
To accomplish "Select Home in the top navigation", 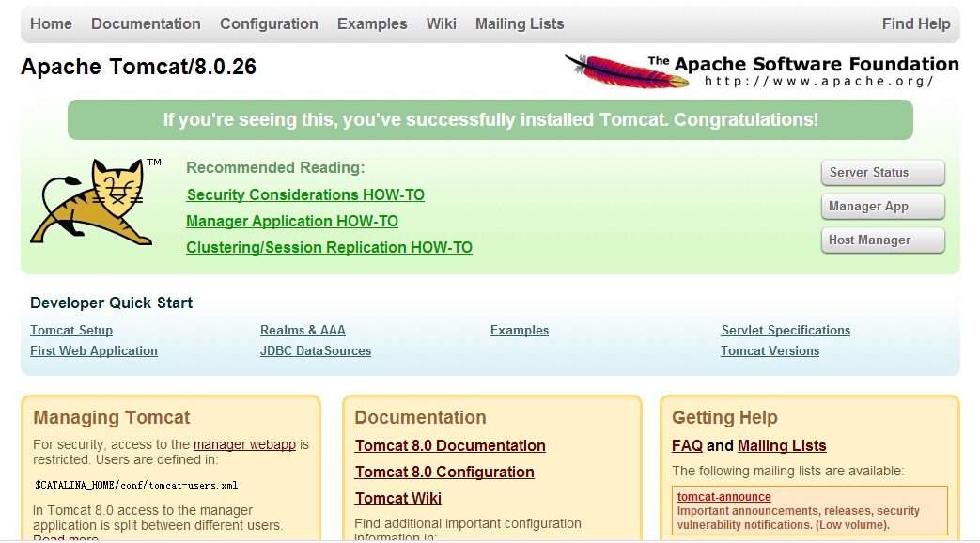I will 52,23.
